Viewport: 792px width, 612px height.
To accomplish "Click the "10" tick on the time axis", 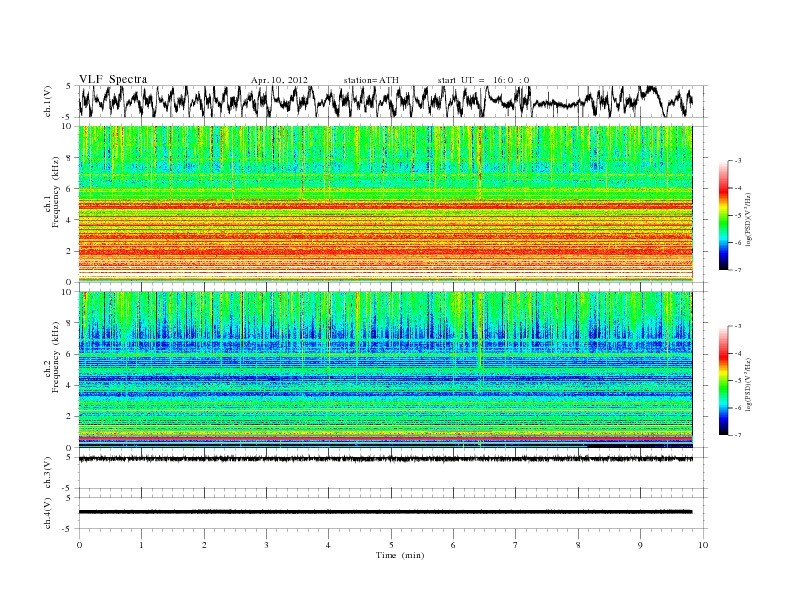I will coord(703,545).
